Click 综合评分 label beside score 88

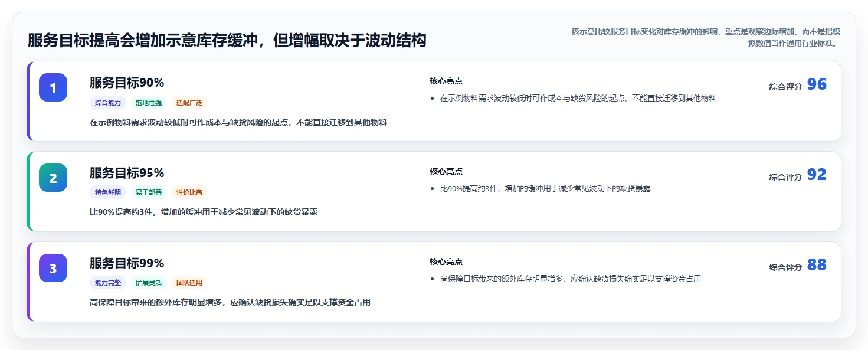[785, 267]
